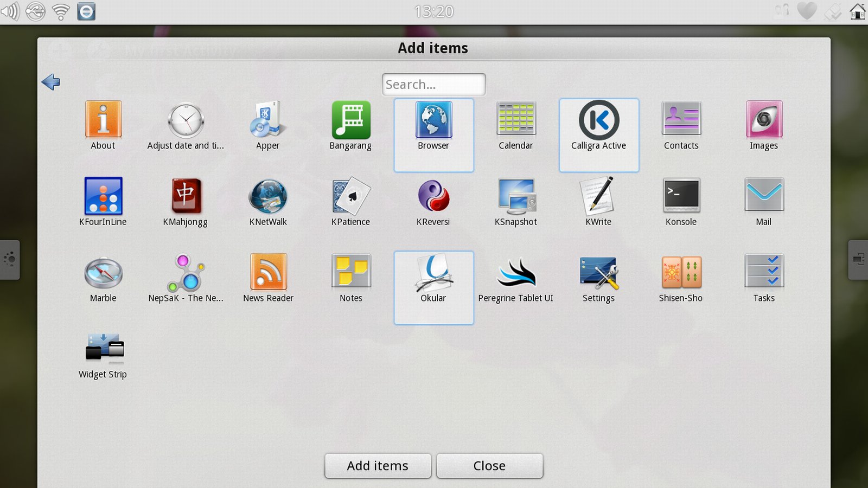This screenshot has width=868, height=488.
Task: Select the Images viewer icon
Action: [x=764, y=119]
